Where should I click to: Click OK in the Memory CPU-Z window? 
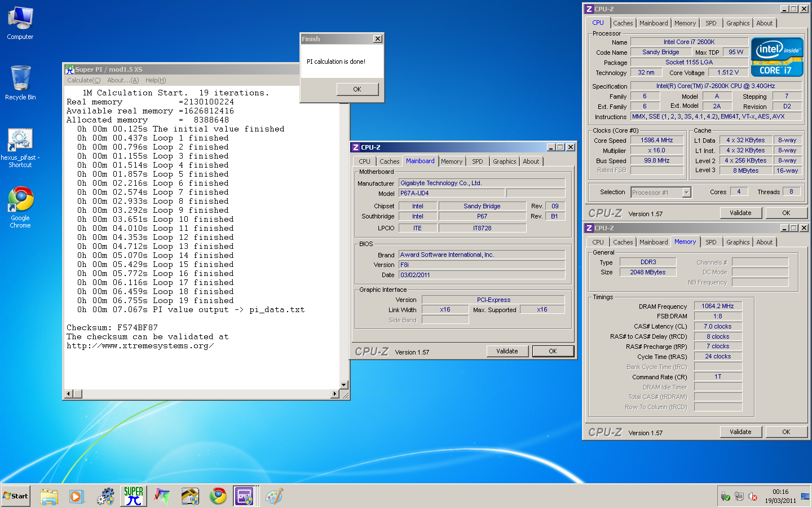coord(786,432)
